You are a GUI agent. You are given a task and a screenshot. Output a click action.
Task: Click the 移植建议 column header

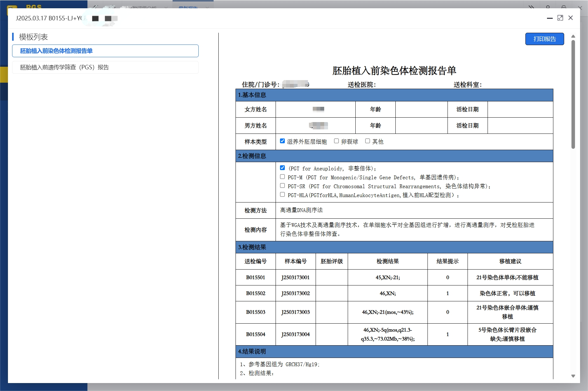click(510, 261)
